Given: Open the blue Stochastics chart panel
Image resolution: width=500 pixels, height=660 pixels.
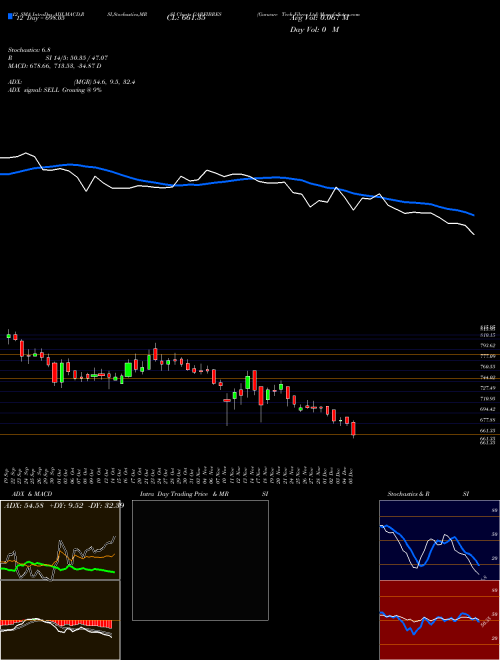Looking at the screenshot, I should (x=439, y=540).
